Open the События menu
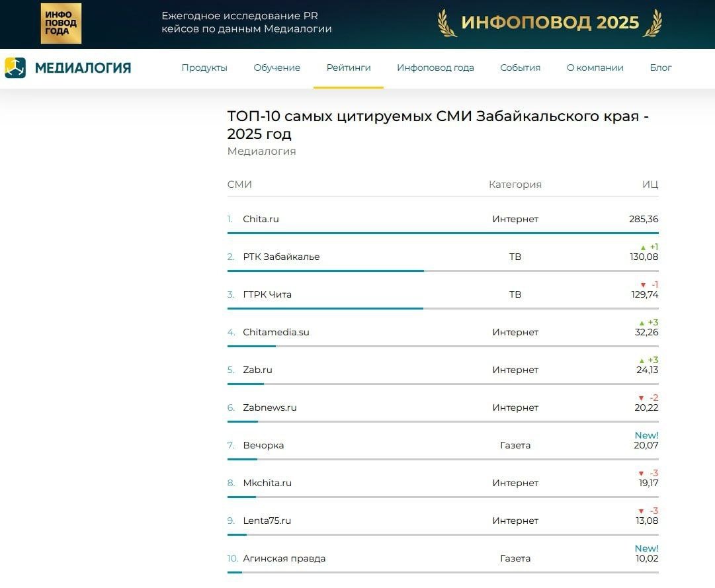This screenshot has height=588, width=715. pyautogui.click(x=520, y=67)
